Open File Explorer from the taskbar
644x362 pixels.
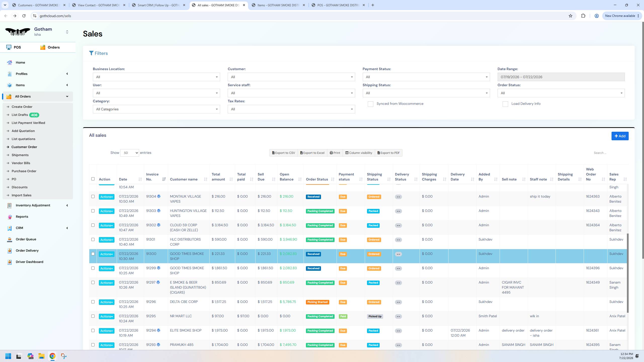point(41,356)
